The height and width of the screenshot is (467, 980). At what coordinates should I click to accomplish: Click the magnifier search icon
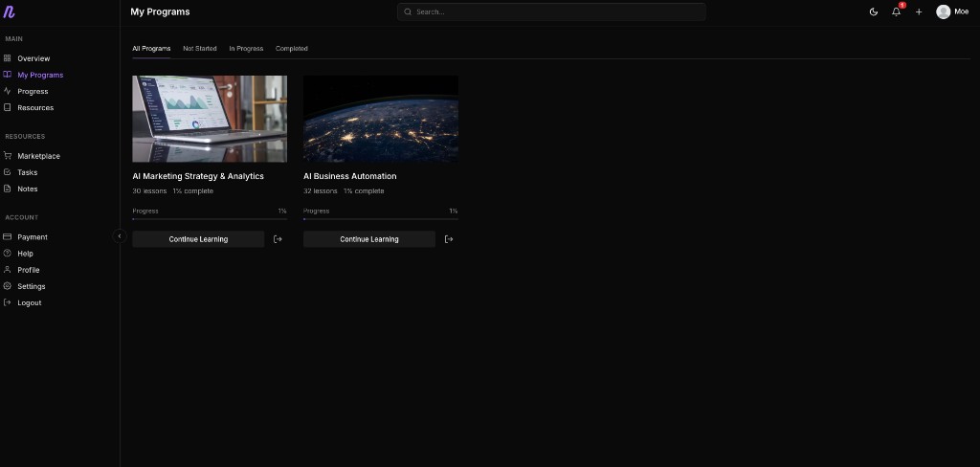point(408,11)
